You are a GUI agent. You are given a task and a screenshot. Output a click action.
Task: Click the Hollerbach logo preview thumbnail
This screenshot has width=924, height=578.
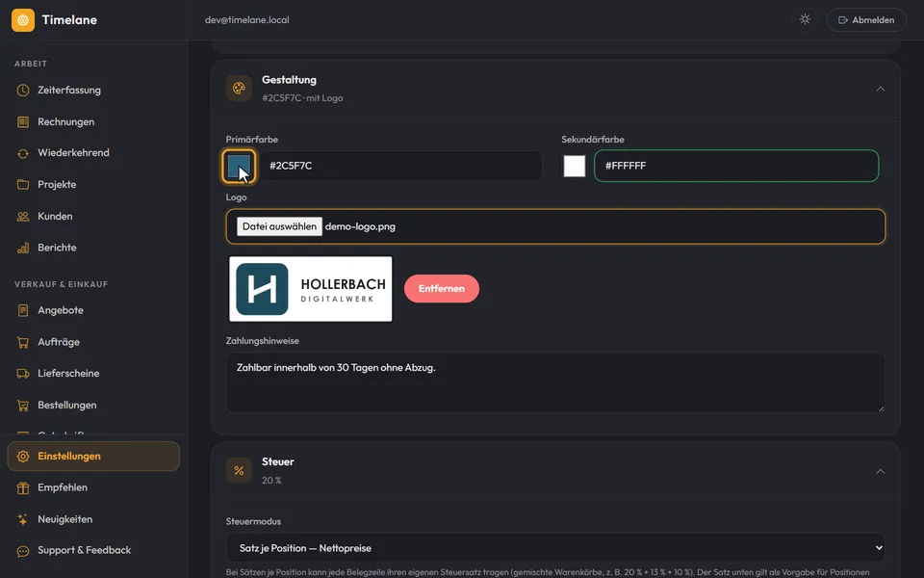click(311, 289)
